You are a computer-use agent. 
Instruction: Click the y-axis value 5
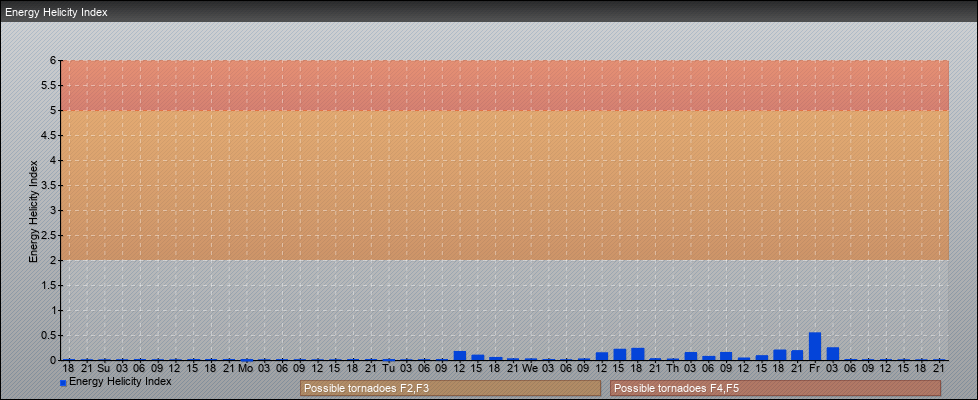(x=54, y=110)
